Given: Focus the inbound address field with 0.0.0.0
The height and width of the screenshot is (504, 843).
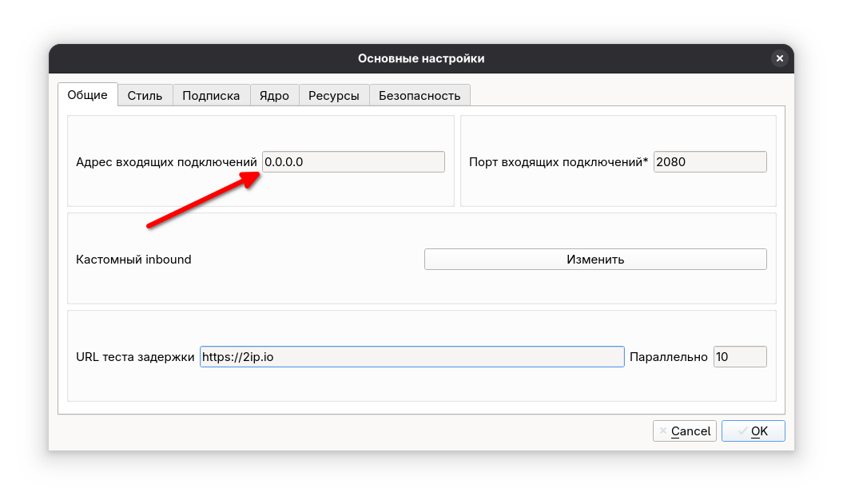Looking at the screenshot, I should 353,161.
